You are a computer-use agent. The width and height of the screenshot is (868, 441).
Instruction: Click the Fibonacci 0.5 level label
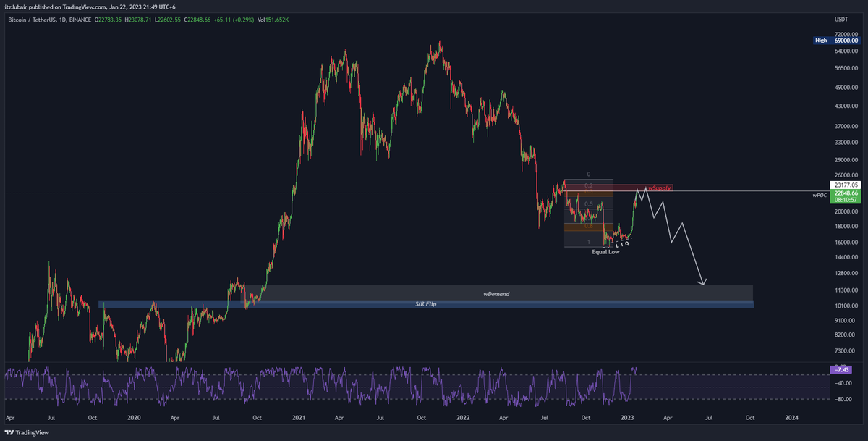pos(589,204)
